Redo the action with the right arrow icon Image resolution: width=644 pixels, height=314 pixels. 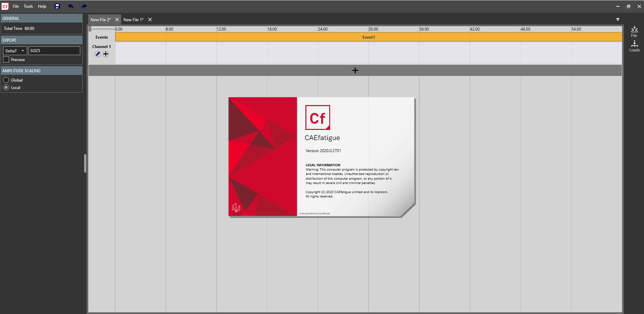(84, 6)
